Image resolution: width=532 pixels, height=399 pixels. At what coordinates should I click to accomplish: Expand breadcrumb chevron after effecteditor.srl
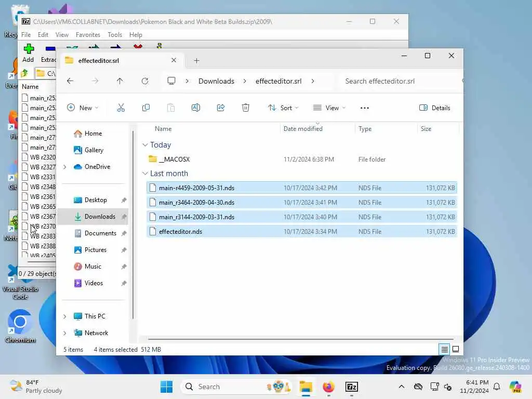(312, 81)
